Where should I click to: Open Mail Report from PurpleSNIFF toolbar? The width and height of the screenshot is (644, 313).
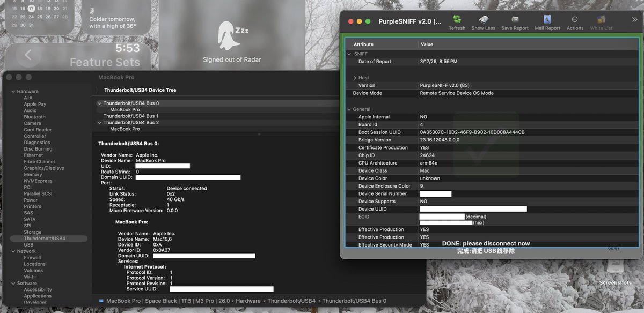click(547, 20)
